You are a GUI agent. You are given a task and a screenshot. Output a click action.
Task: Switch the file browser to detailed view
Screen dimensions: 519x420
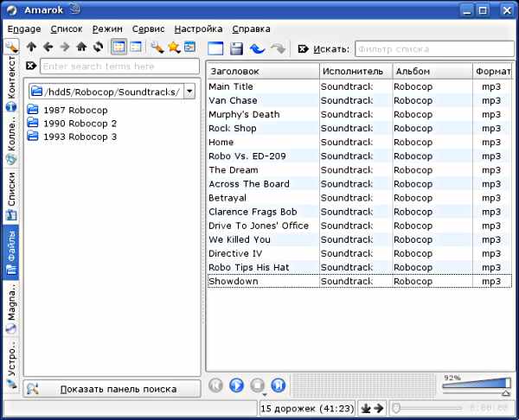[136, 47]
